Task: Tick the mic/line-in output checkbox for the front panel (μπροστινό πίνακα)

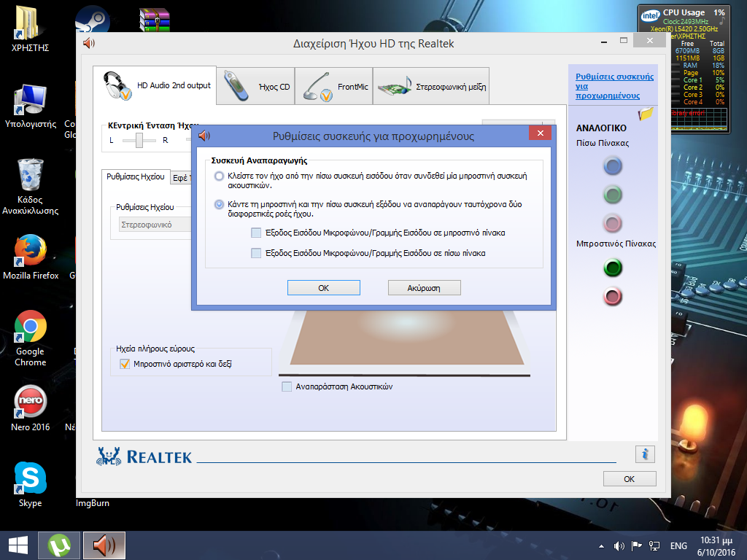Action: click(256, 233)
